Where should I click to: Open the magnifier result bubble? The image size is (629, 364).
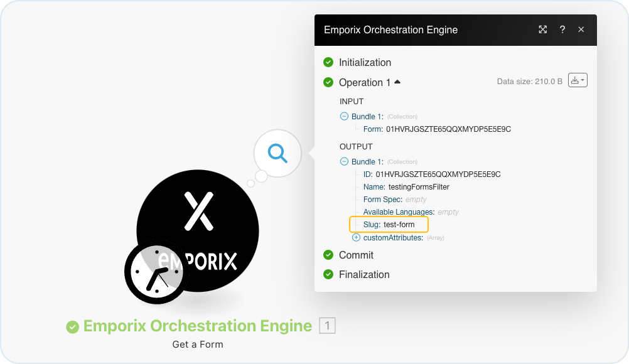(x=277, y=153)
